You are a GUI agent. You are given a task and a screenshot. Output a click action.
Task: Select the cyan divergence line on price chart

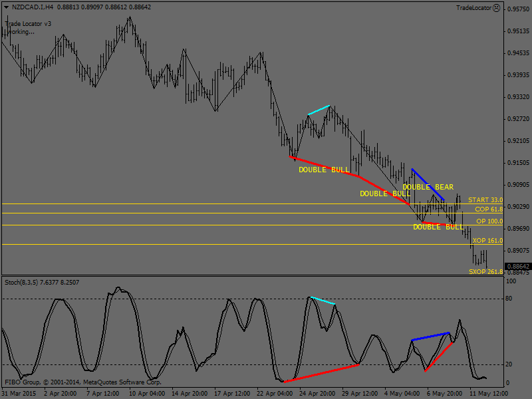point(319,110)
